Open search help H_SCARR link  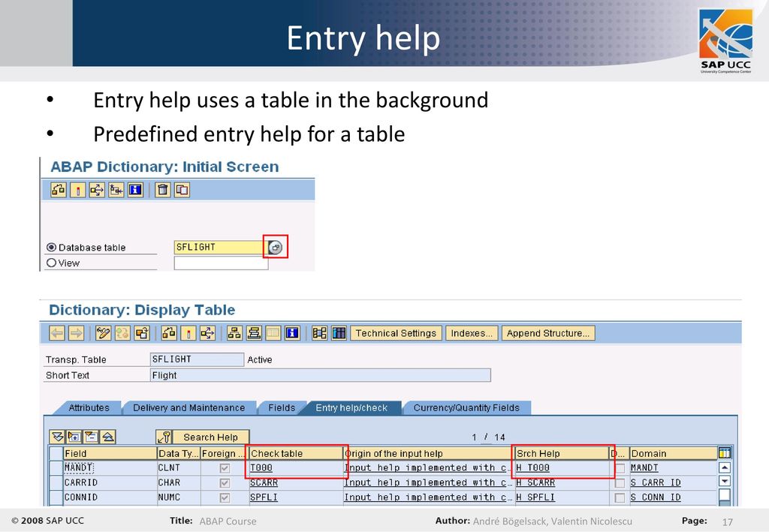coord(535,483)
